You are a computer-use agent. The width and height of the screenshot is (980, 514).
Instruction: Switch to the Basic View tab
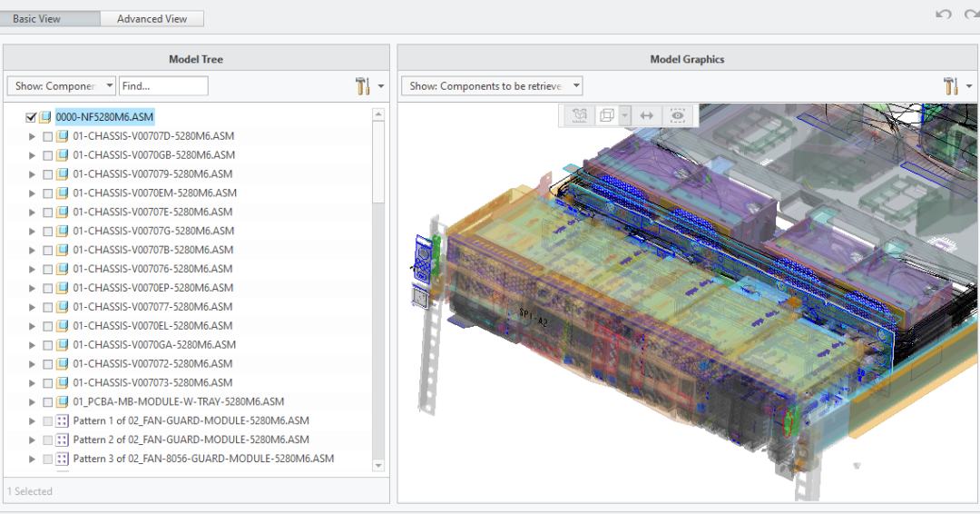[x=37, y=18]
